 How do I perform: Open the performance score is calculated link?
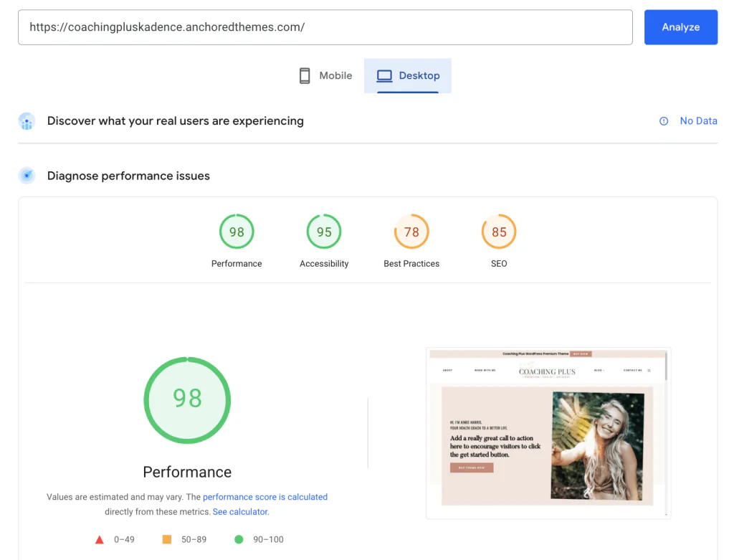tap(265, 497)
